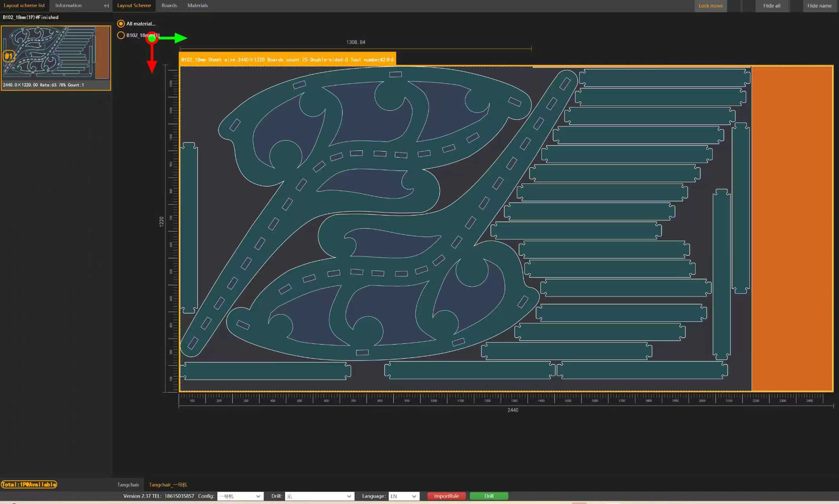
Task: Click the B102_18mm sheet info banner
Action: click(x=287, y=59)
